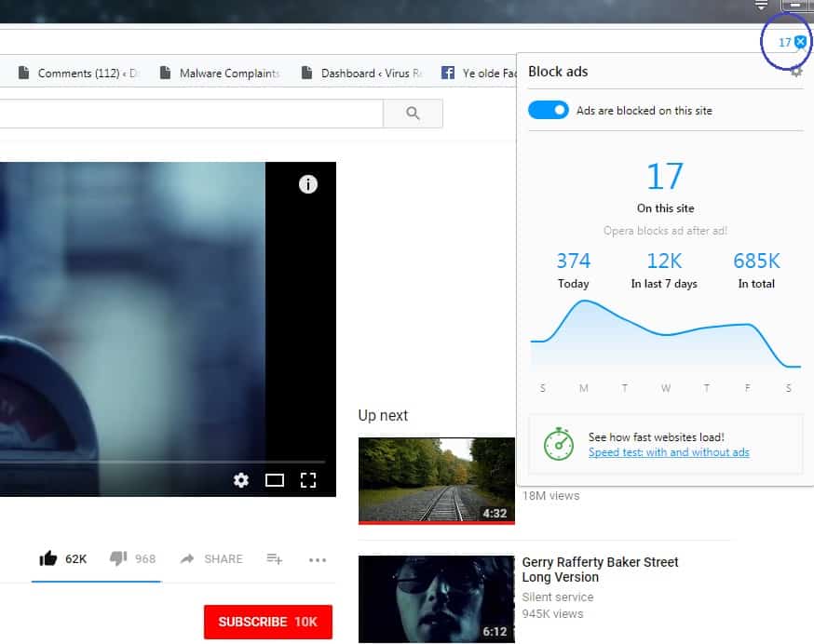Click the YouTube search magnifier button
Viewport: 814px width, 644px height.
pos(413,114)
